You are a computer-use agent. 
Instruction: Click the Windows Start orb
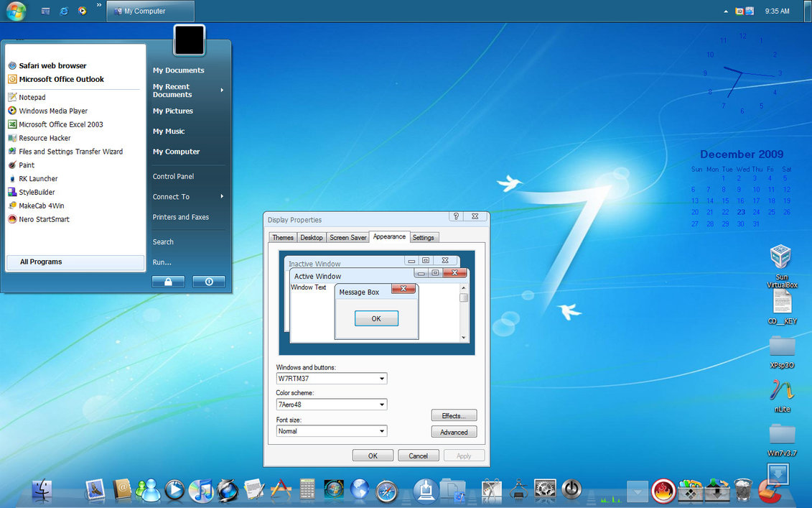16,11
